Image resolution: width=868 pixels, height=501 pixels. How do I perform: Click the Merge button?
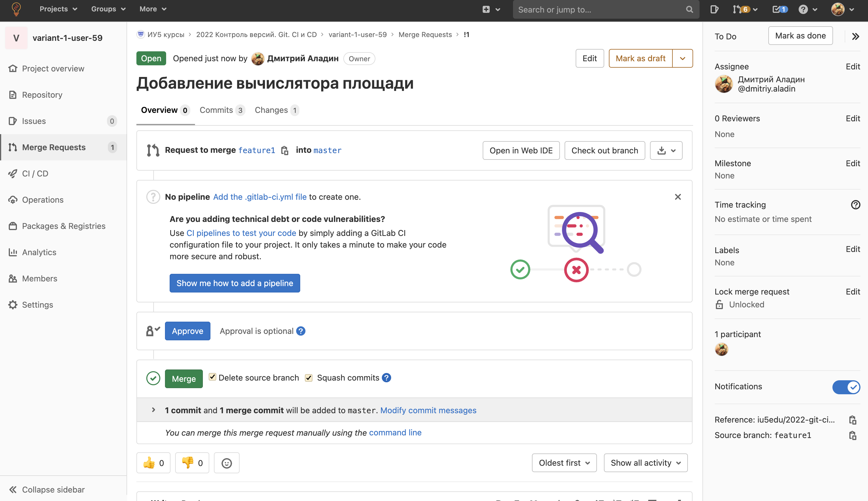coord(184,379)
